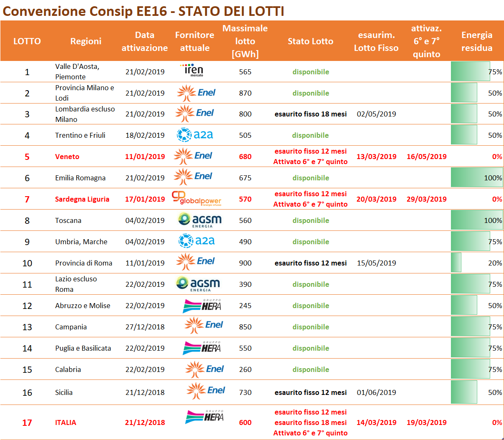
Task: Click lot number 17
Action: point(27,422)
